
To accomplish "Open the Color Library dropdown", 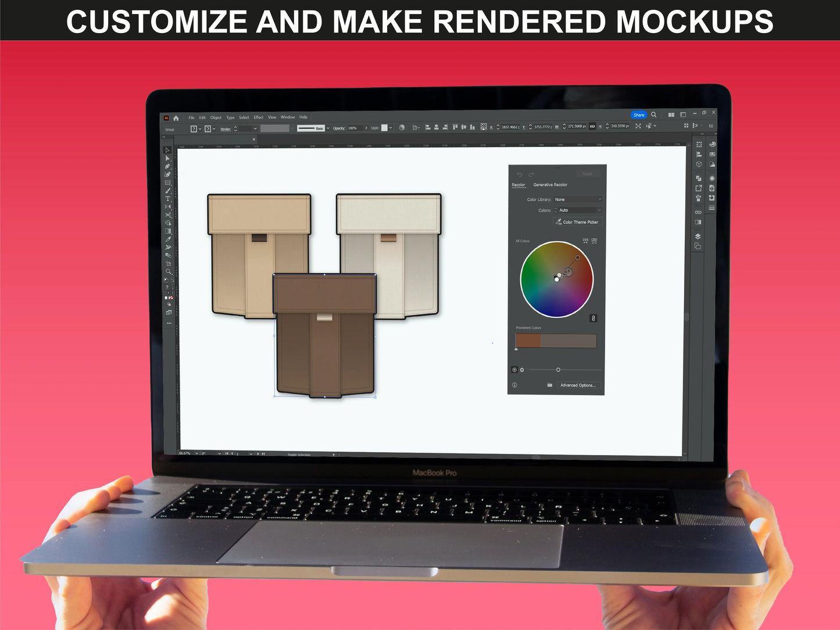I will (x=577, y=199).
